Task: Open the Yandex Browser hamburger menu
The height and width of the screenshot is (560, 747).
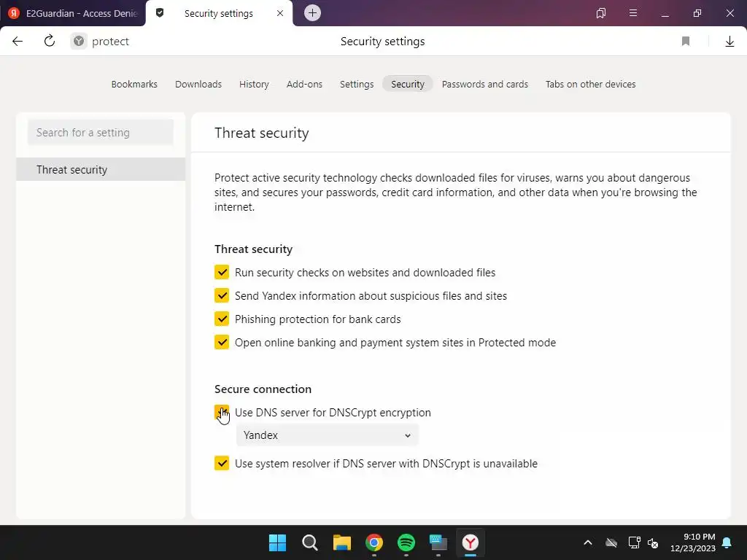Action: 633,13
